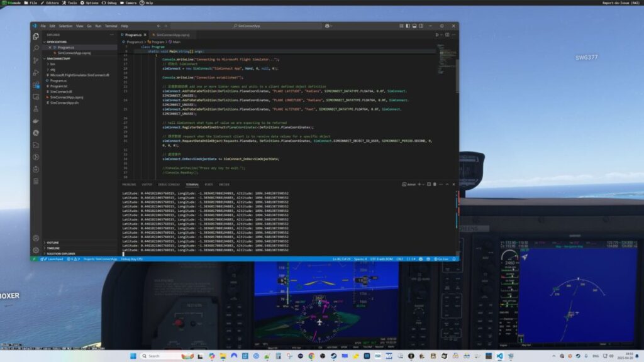This screenshot has height=362, width=644.
Task: Maximize the terminal panel with the up chevron
Action: pos(447,184)
